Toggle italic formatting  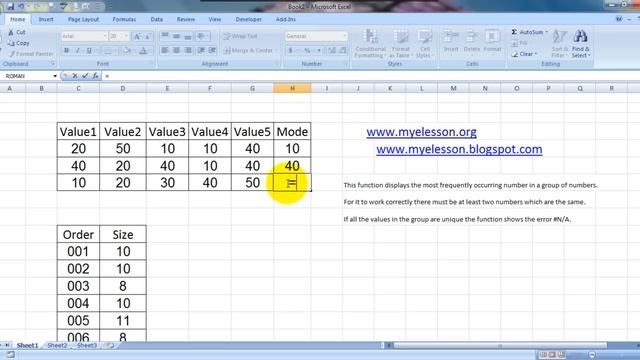[x=78, y=50]
